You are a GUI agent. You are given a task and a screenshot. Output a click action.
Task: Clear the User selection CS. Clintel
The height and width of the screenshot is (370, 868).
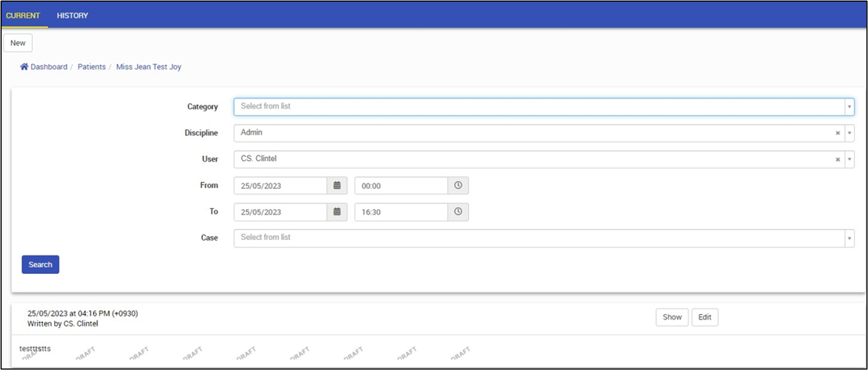pos(837,159)
